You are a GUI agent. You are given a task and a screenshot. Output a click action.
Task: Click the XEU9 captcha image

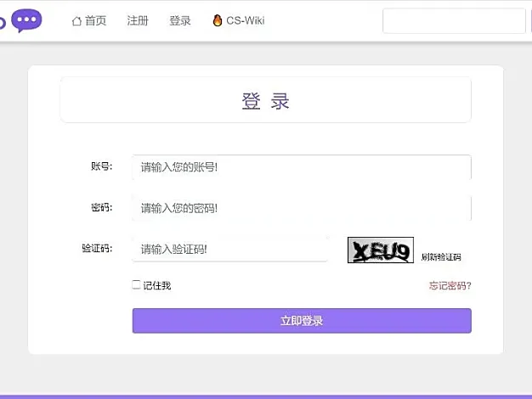[x=381, y=250]
